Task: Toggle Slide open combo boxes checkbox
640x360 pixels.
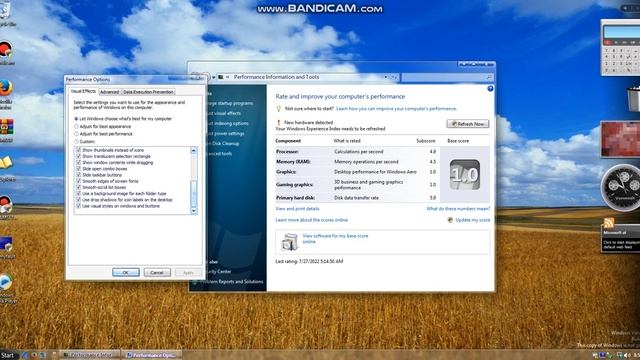Action: tap(79, 169)
